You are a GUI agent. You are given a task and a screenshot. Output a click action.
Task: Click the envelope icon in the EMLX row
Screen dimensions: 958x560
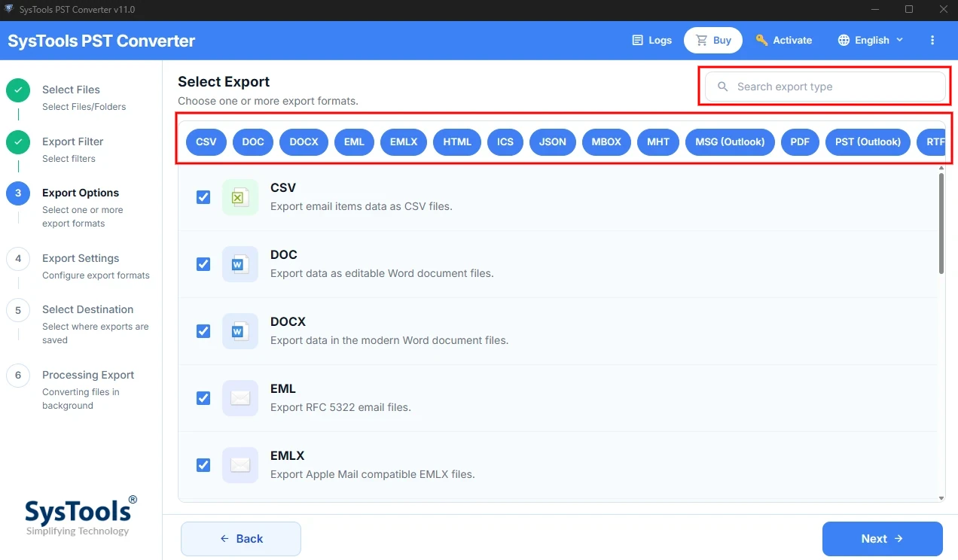(240, 465)
